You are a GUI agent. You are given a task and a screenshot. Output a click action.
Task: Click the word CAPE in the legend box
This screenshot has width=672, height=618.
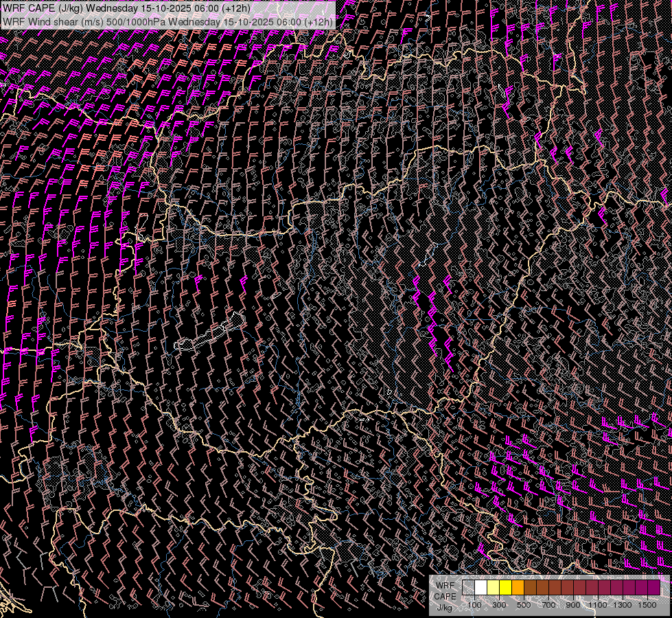[x=445, y=596]
